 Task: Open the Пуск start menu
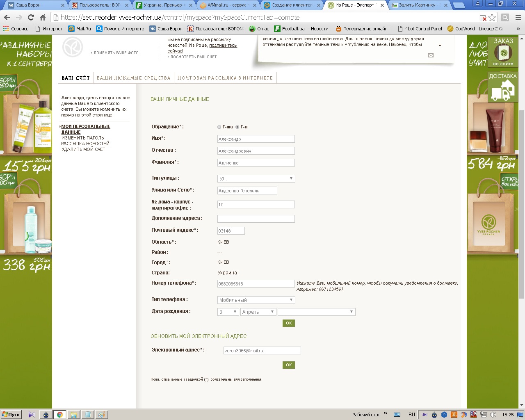[11, 414]
